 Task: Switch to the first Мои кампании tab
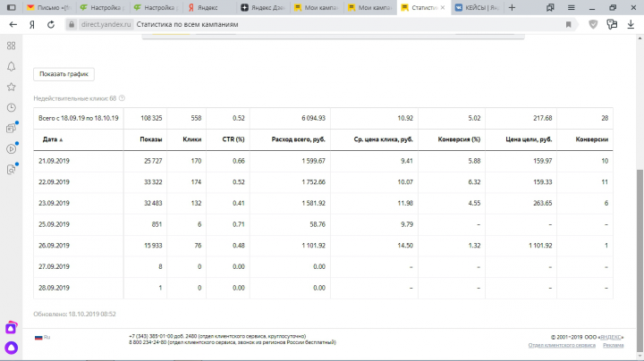[x=317, y=7]
